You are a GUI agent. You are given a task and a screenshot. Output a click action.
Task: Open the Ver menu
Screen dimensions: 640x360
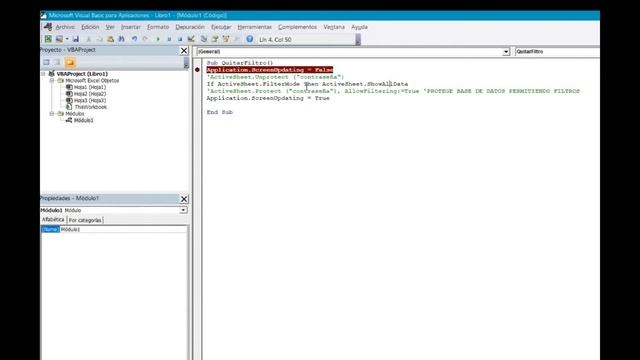tap(110, 27)
